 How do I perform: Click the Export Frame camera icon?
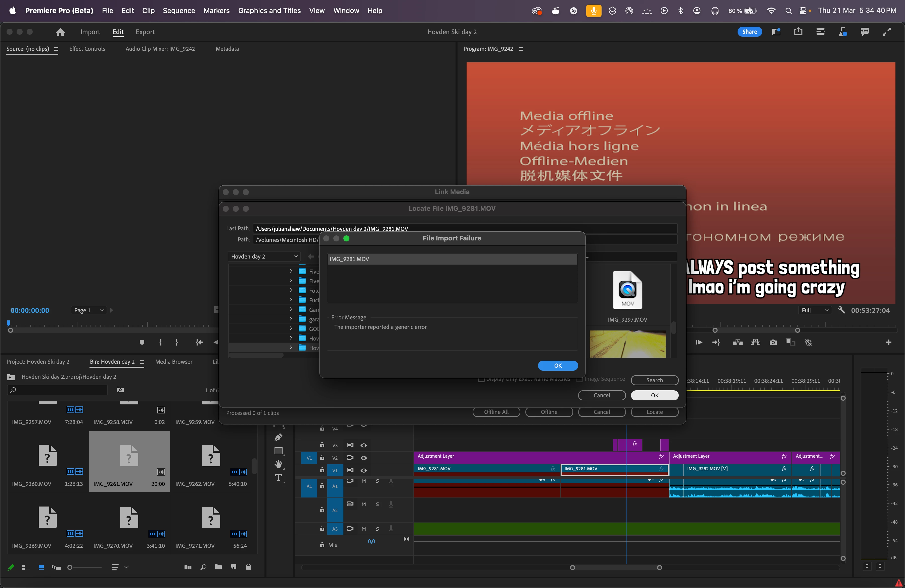click(x=773, y=342)
